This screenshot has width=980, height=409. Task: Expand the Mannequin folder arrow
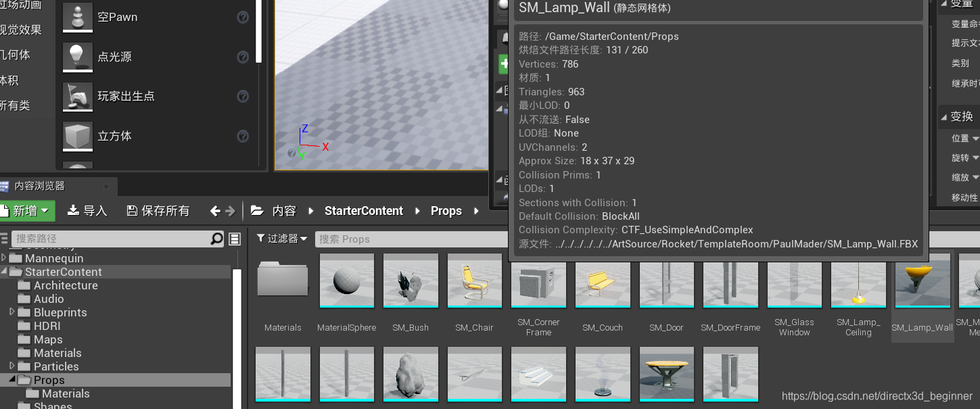point(4,258)
